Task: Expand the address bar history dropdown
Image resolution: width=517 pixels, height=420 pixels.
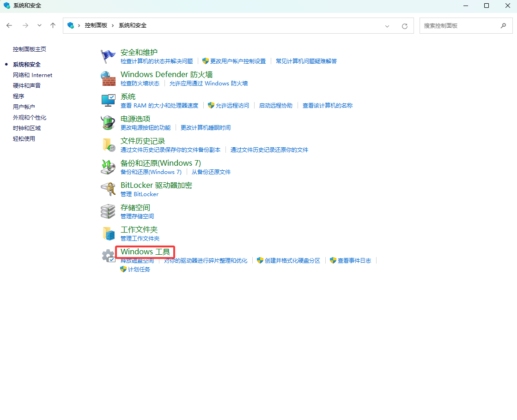Action: 387,26
